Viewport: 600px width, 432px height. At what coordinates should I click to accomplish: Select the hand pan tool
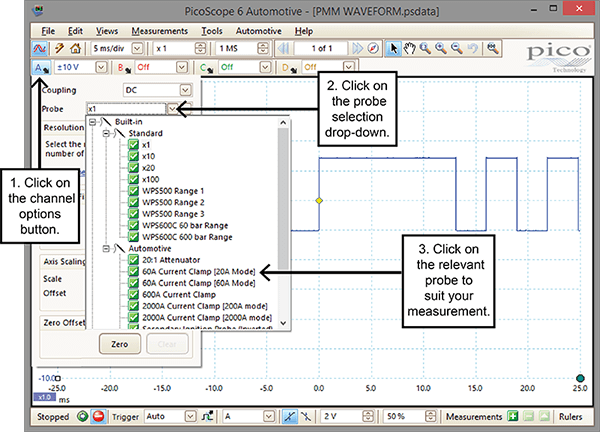point(409,49)
